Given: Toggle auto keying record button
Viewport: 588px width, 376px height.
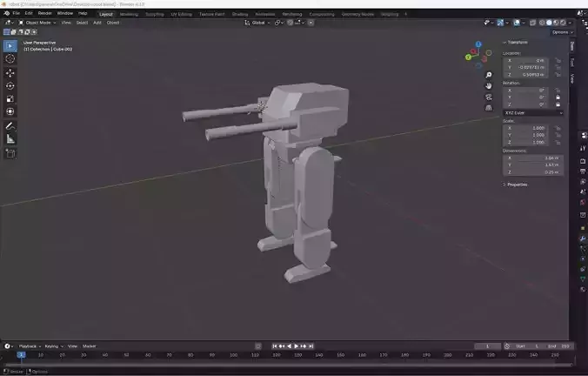Looking at the screenshot, I should [258, 346].
